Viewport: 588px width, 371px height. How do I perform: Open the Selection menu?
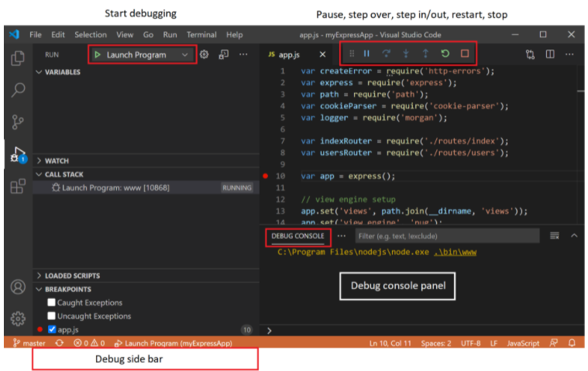91,35
